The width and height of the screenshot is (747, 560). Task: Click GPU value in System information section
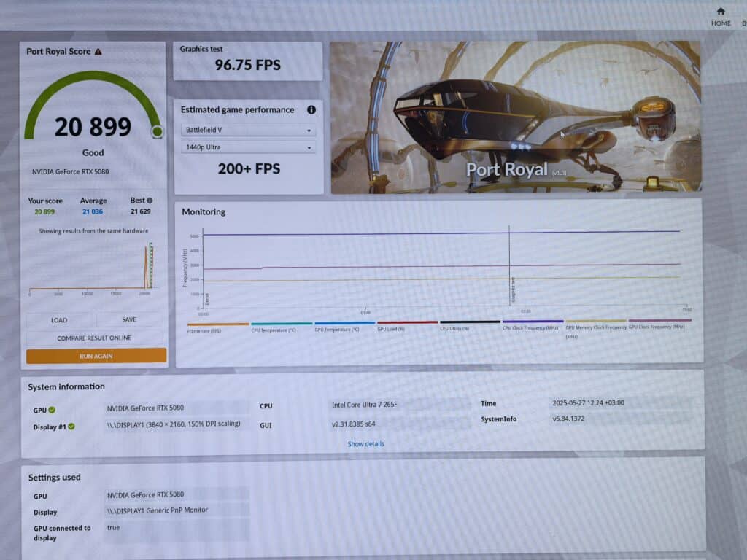coord(145,408)
